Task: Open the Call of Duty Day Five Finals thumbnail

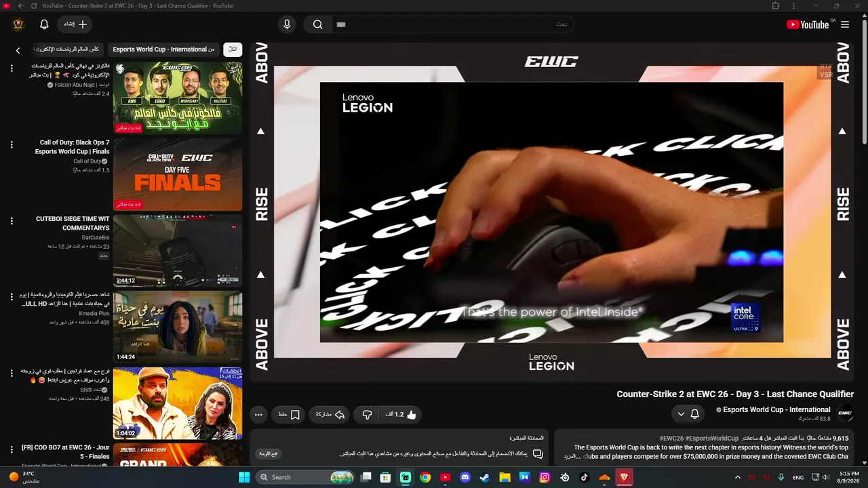Action: coord(178,174)
